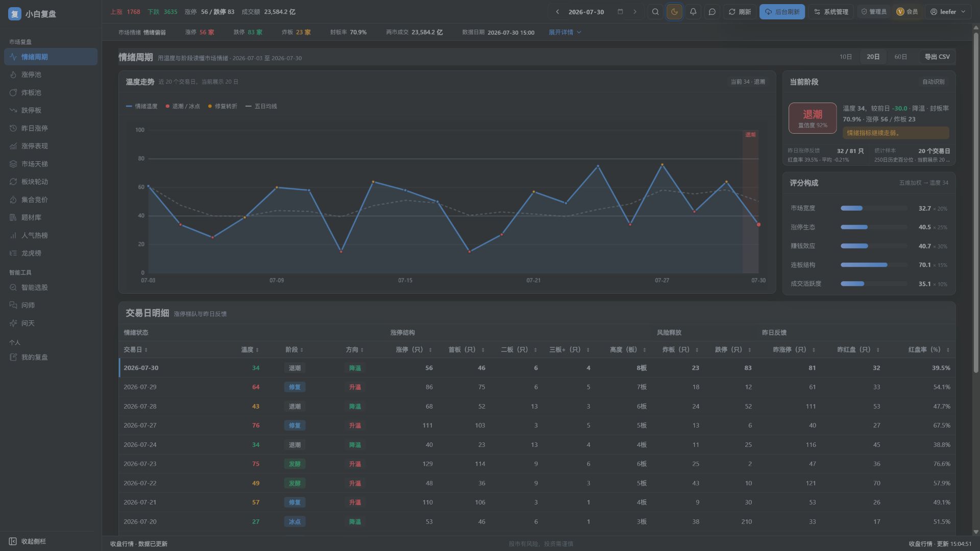Expand 展开详情 market details
This screenshot has width=980, height=551.
(x=565, y=32)
